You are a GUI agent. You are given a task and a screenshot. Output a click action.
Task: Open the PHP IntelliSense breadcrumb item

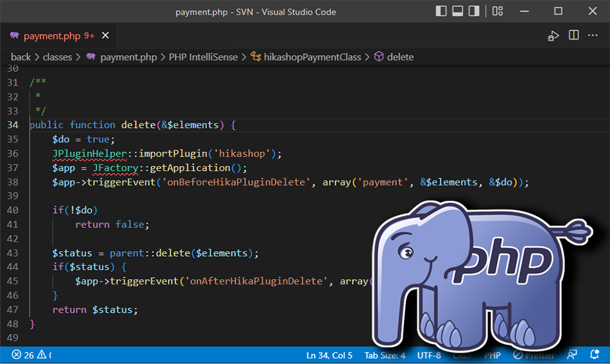coord(203,57)
